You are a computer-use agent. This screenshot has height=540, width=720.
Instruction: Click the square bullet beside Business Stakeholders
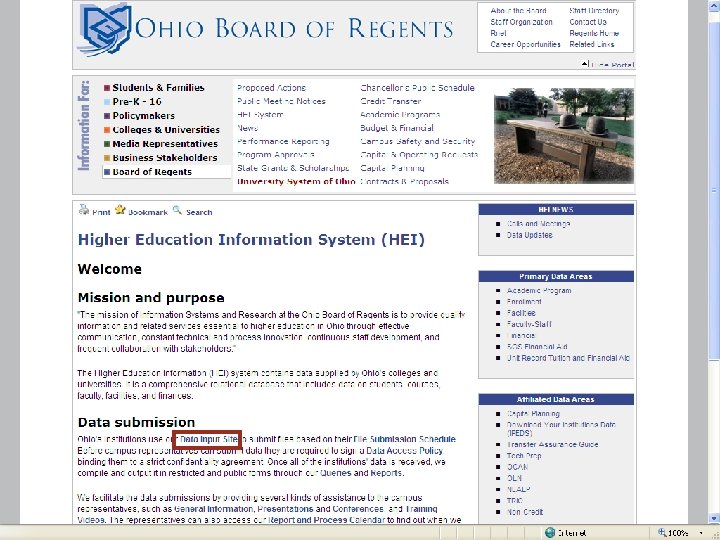107,158
